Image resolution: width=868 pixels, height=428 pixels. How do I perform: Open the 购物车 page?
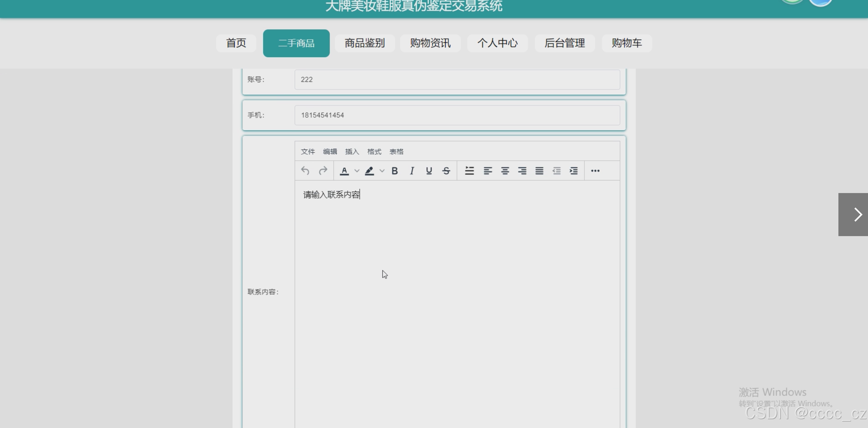pyautogui.click(x=627, y=43)
